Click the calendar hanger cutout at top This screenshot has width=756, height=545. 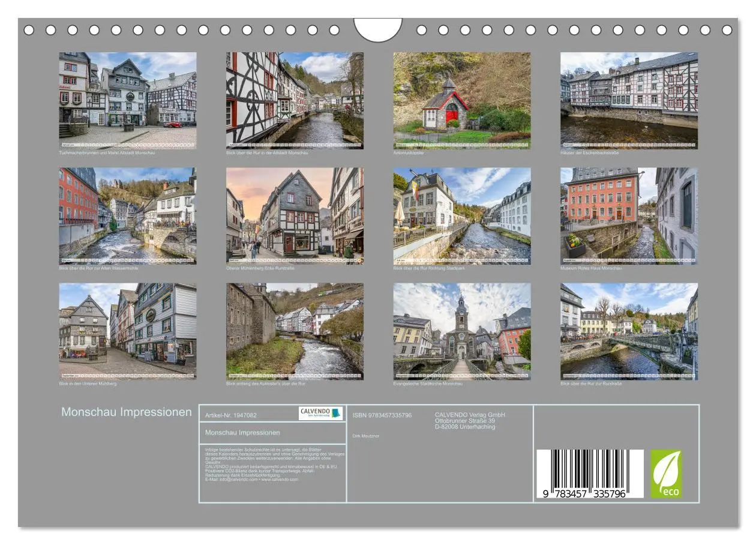click(x=378, y=29)
